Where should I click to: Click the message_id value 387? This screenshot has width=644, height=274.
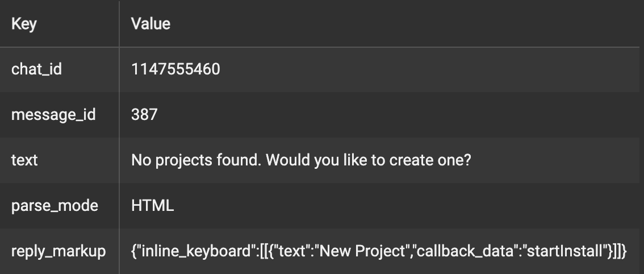click(x=145, y=115)
